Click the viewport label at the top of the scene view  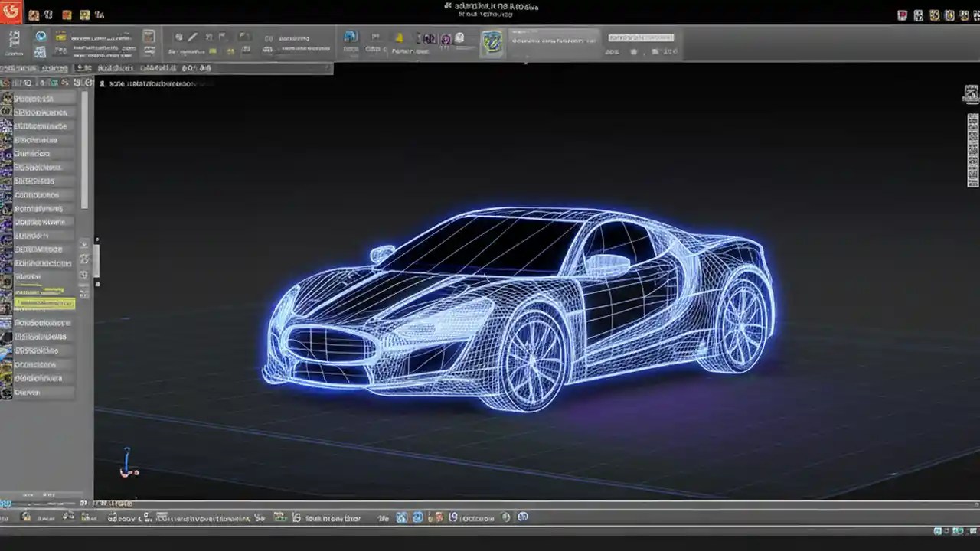(x=153, y=83)
